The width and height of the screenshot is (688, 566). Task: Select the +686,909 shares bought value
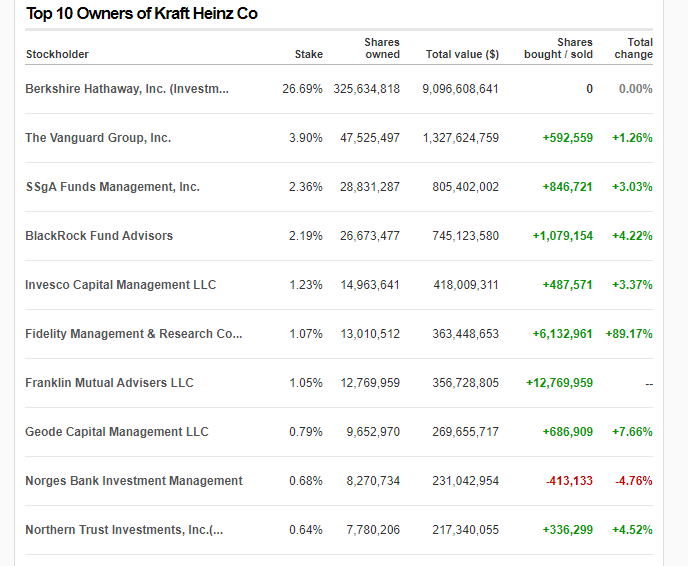(568, 432)
